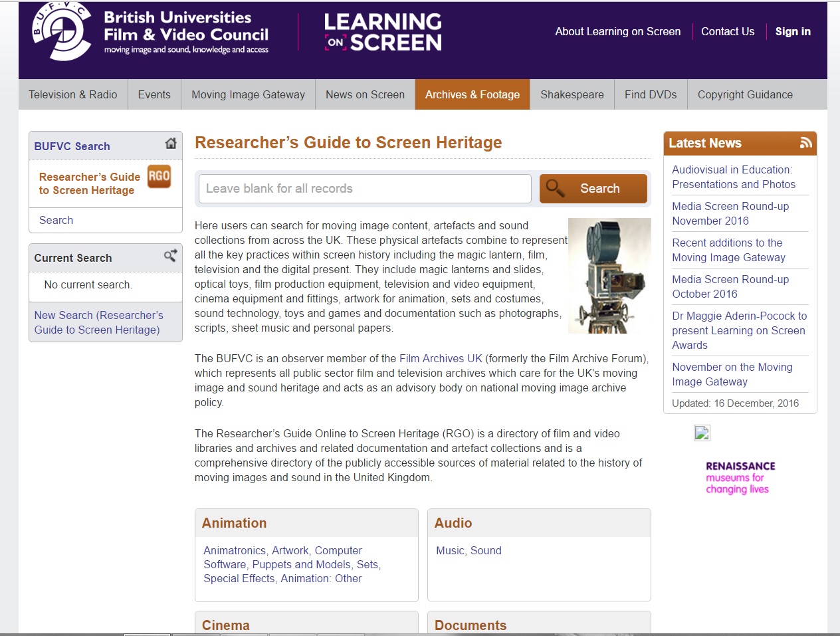Click the vintage film camera image
This screenshot has width=840, height=636.
(609, 276)
